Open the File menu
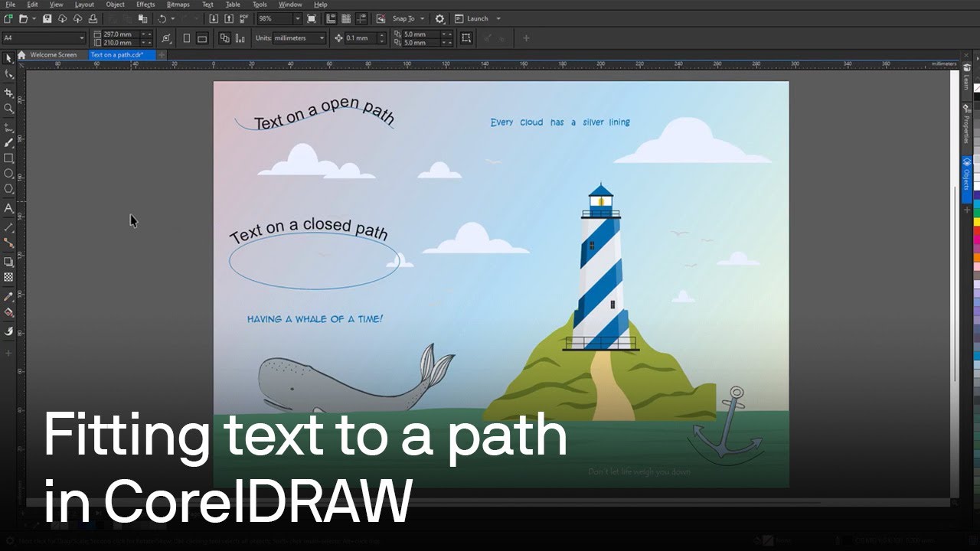Image resolution: width=980 pixels, height=551 pixels. tap(11, 5)
